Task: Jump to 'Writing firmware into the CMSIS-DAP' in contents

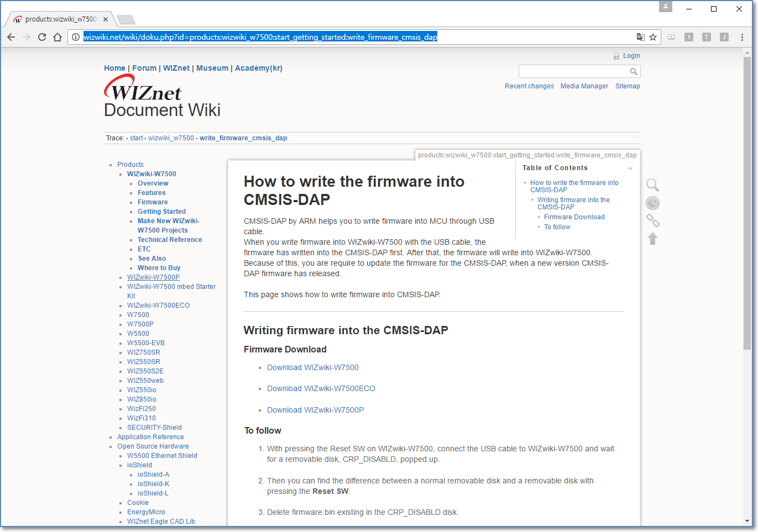Action: coord(573,203)
